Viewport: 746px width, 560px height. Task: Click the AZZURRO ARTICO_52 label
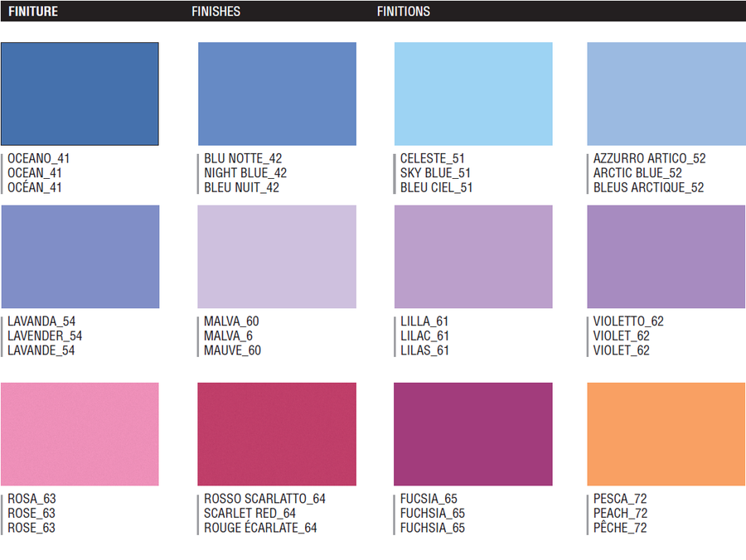point(649,158)
